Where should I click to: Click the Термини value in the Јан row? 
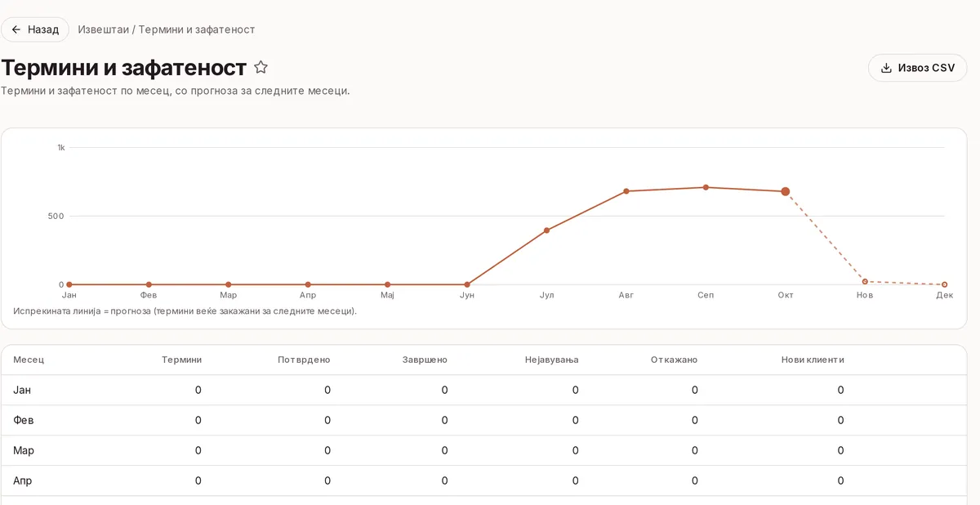point(198,390)
